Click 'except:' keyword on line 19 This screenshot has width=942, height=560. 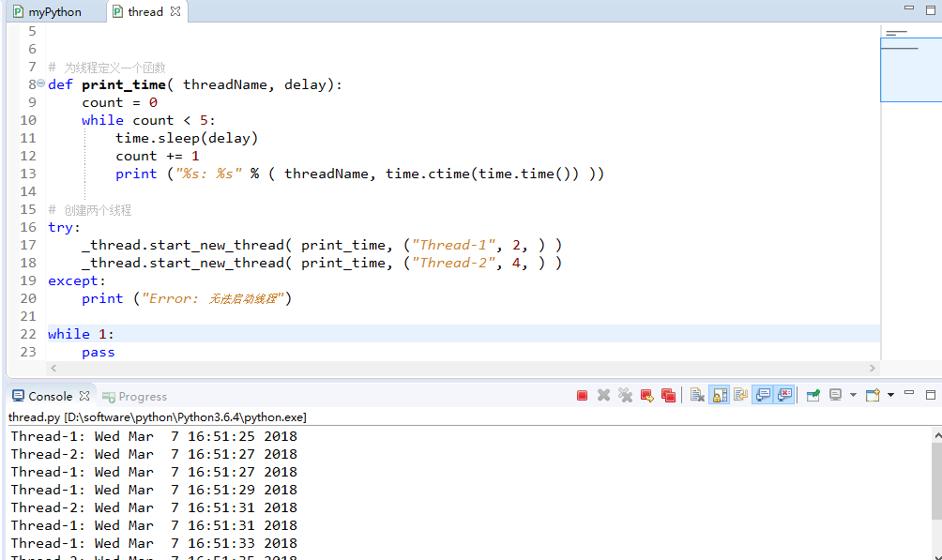tap(77, 280)
